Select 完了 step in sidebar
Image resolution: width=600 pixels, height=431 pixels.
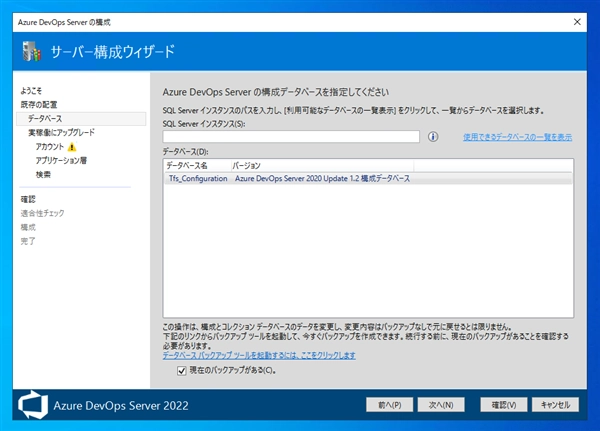[28, 241]
